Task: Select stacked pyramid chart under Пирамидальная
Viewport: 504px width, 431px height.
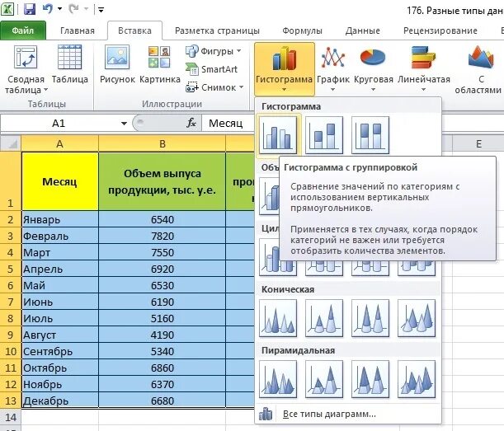Action: point(324,379)
